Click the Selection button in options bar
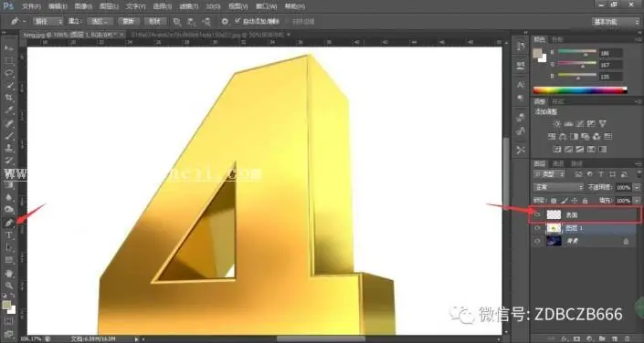The height and width of the screenshot is (343, 644). (100, 21)
